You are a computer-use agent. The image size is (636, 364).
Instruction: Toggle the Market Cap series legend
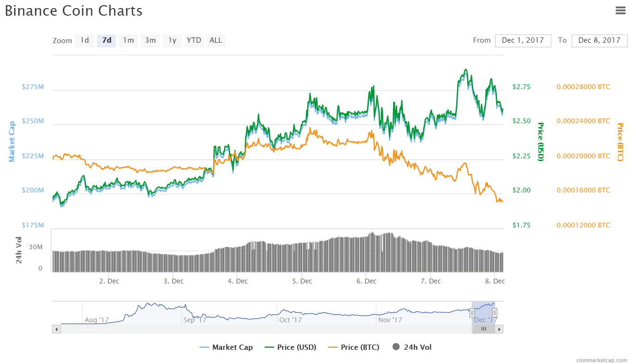click(227, 347)
